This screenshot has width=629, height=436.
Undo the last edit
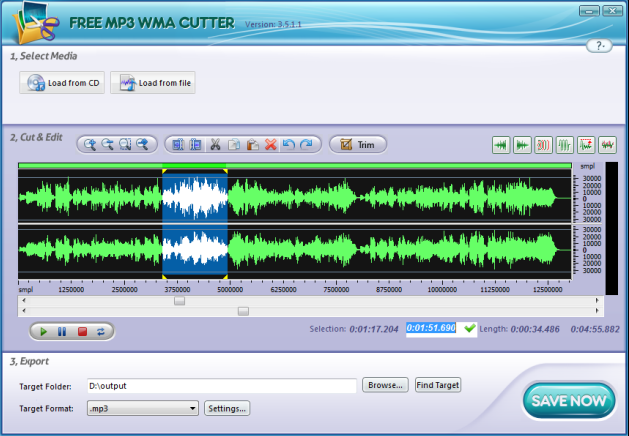pos(288,144)
